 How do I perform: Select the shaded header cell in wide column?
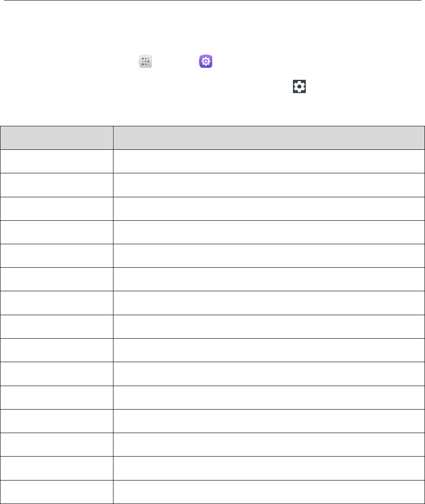pos(269,137)
